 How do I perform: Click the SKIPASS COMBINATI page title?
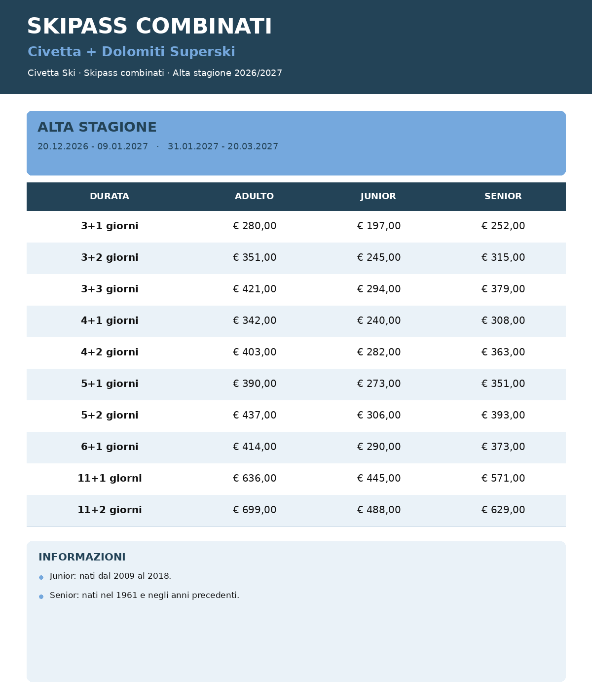tap(149, 27)
